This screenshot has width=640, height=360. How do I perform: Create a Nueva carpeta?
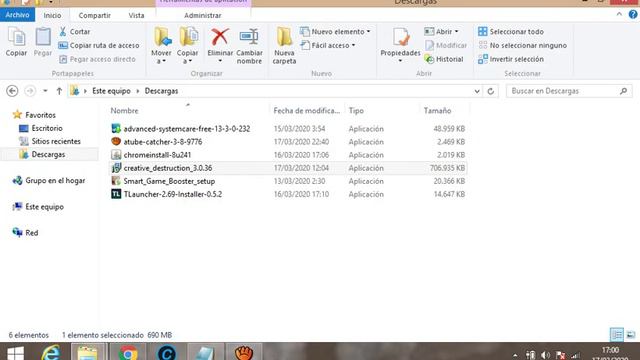[x=284, y=46]
